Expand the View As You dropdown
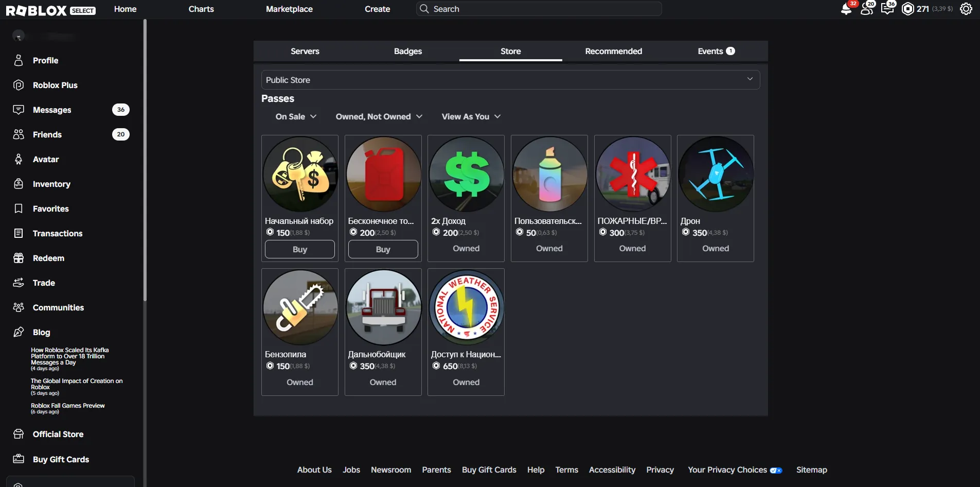 click(471, 116)
